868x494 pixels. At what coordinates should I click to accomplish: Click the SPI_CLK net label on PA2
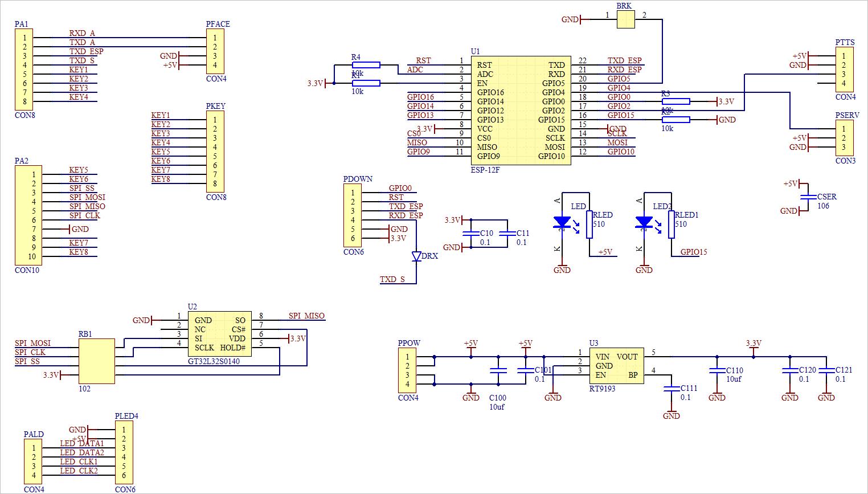[x=84, y=215]
